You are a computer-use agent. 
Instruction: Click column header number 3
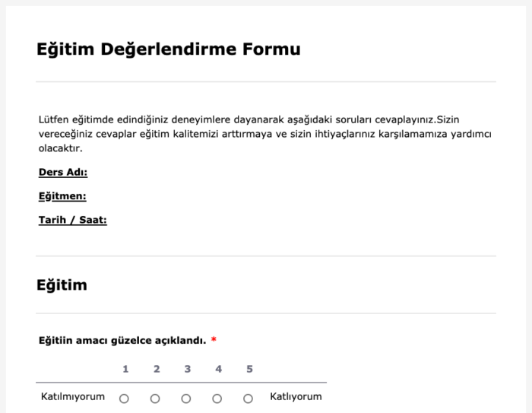point(188,370)
